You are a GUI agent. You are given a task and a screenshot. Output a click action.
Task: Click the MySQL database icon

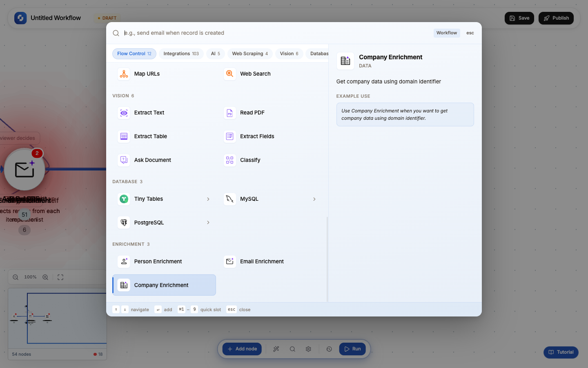click(230, 199)
